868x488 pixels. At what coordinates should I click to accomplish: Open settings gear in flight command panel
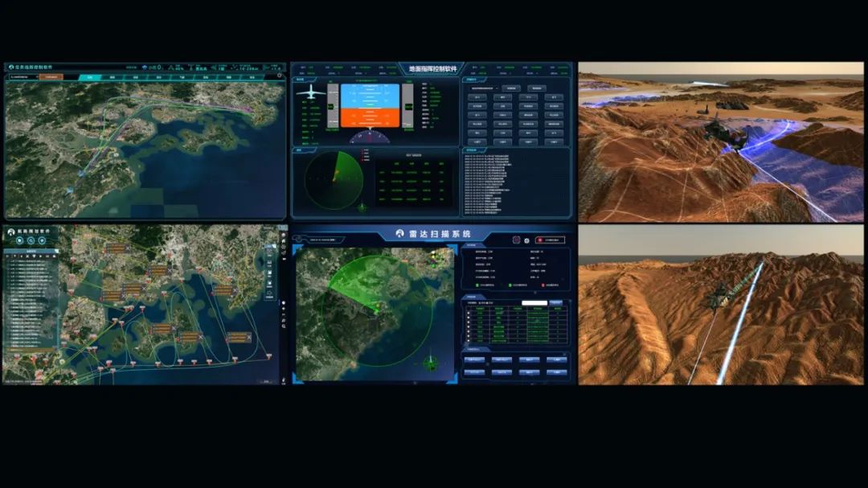[x=279, y=76]
